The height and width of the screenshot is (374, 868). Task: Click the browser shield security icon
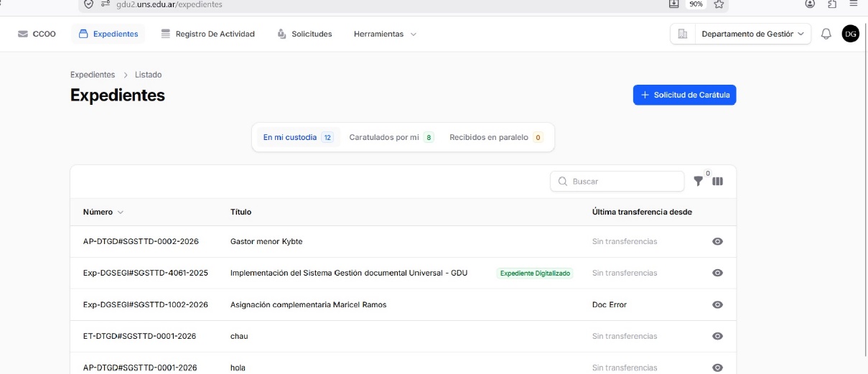[88, 4]
